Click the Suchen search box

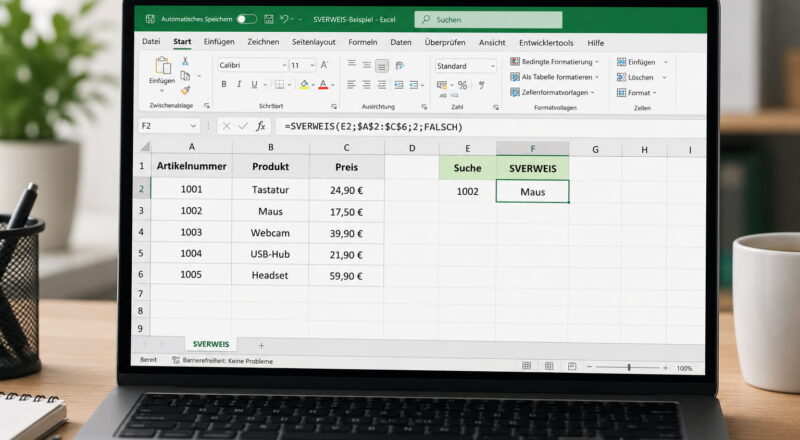click(x=488, y=20)
